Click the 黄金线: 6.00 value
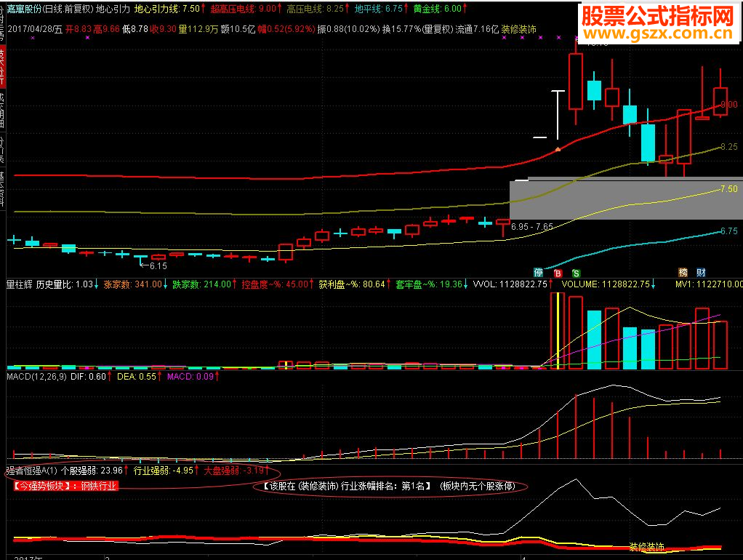Screen dimensions: 743x560 pyautogui.click(x=441, y=9)
